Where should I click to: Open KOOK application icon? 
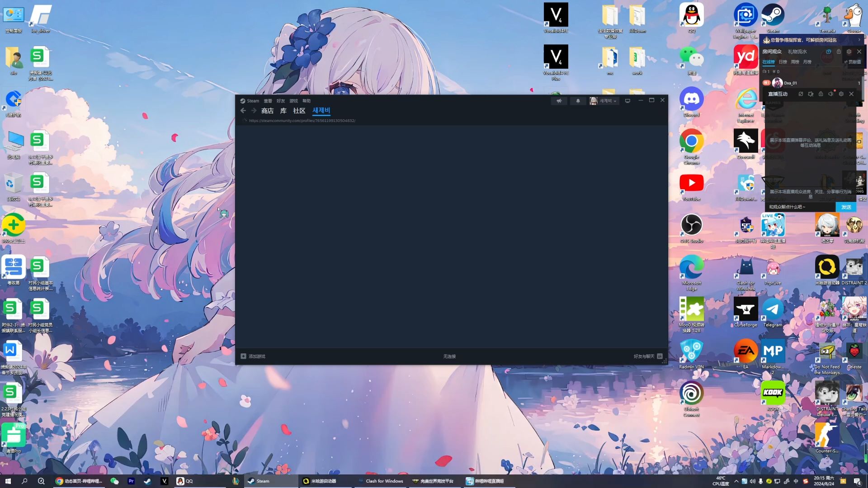tap(773, 393)
